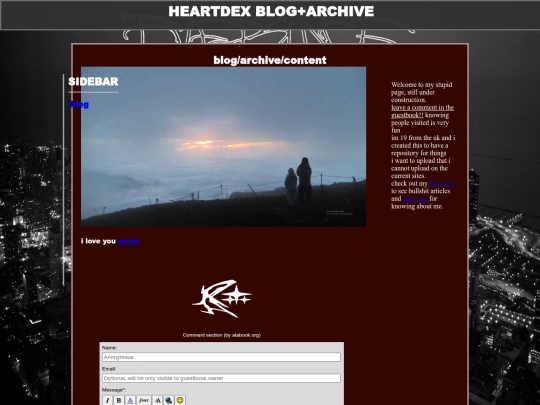Click 'im 19 from the uk' text
This screenshot has width=540, height=405.
[415, 138]
